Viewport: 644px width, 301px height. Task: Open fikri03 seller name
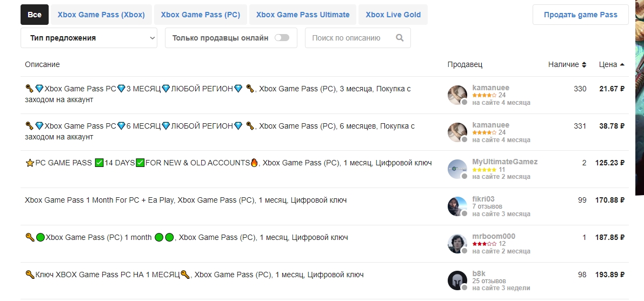[483, 199]
